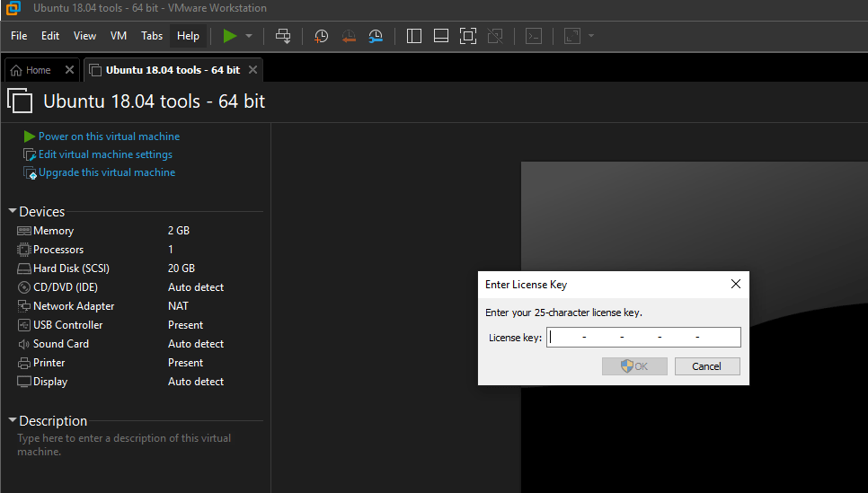Screen dimensions: 868x493
Task: Click the revert to snapshot icon
Action: click(x=349, y=37)
